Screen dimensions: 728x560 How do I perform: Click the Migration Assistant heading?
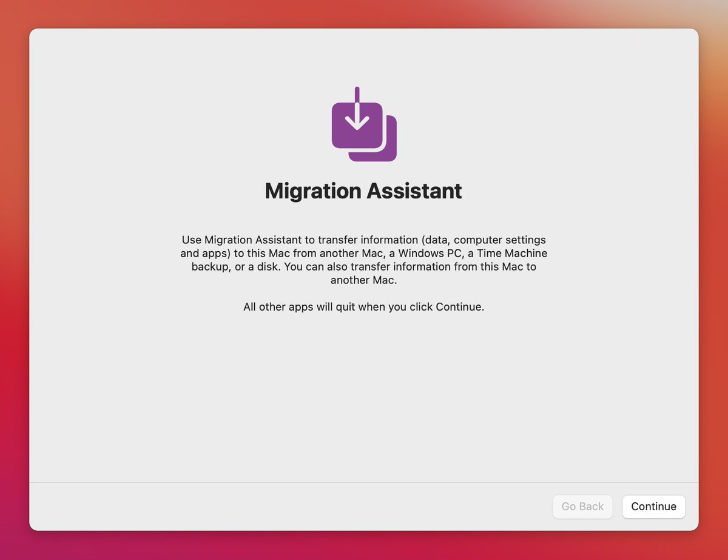[x=363, y=191]
